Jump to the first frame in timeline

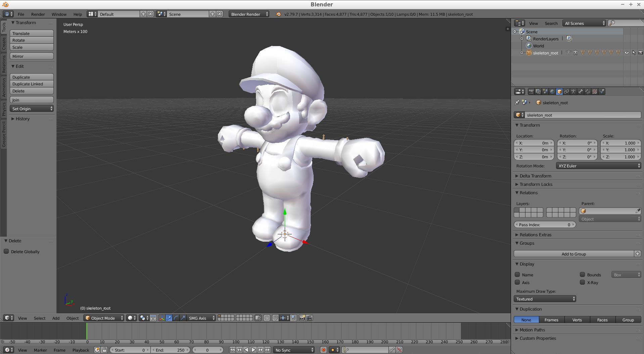click(232, 350)
